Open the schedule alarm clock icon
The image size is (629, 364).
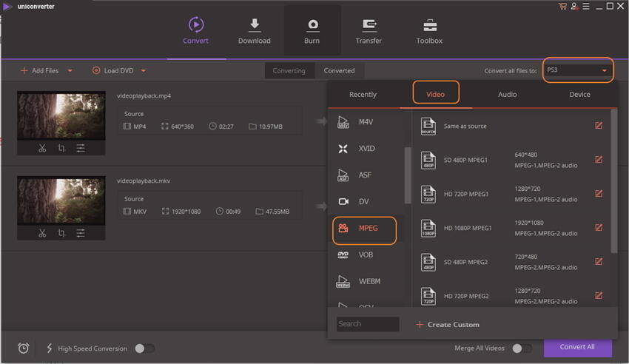coord(24,348)
